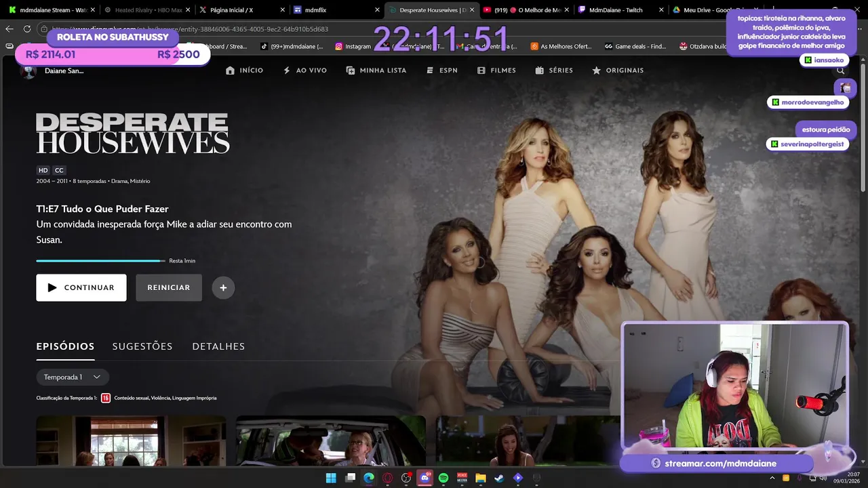Open the Daiane San... profile avatar
Image resolution: width=868 pixels, height=488 pixels.
point(28,70)
